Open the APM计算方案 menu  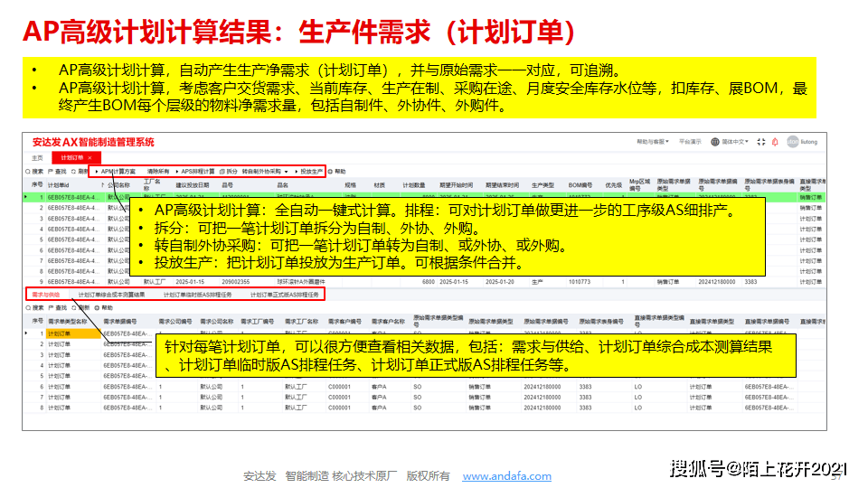pyautogui.click(x=115, y=172)
